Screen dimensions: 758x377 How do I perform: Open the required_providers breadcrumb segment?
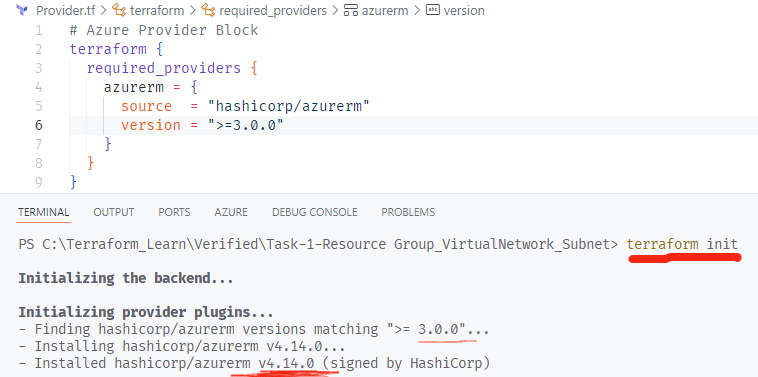click(273, 10)
